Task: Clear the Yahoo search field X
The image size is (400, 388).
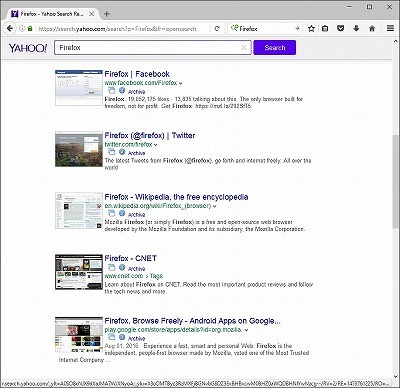Action: tap(244, 48)
